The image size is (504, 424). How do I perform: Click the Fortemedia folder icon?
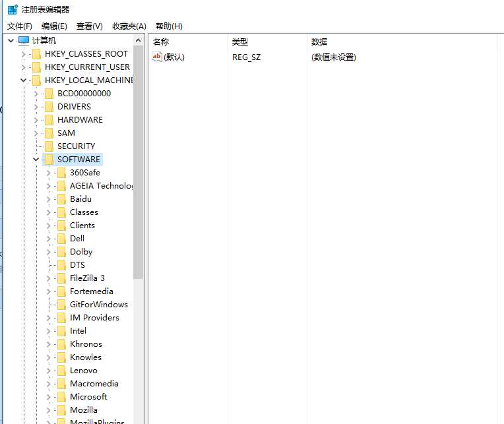(x=62, y=291)
